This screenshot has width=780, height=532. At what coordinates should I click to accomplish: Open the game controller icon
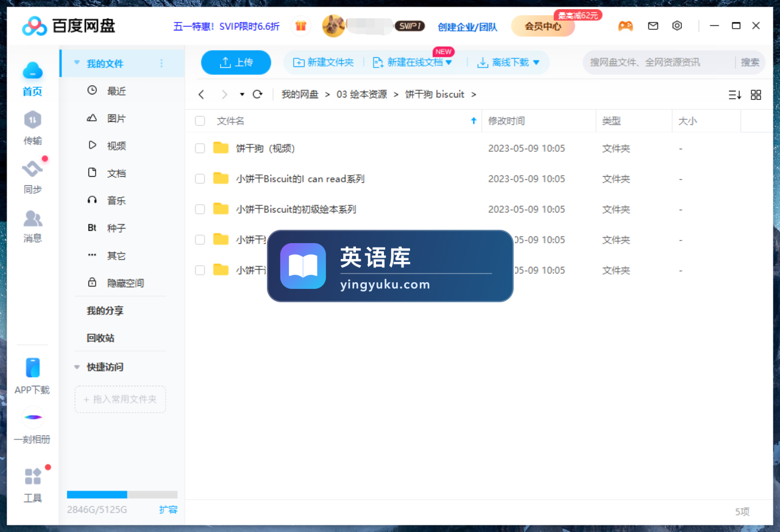coord(625,26)
